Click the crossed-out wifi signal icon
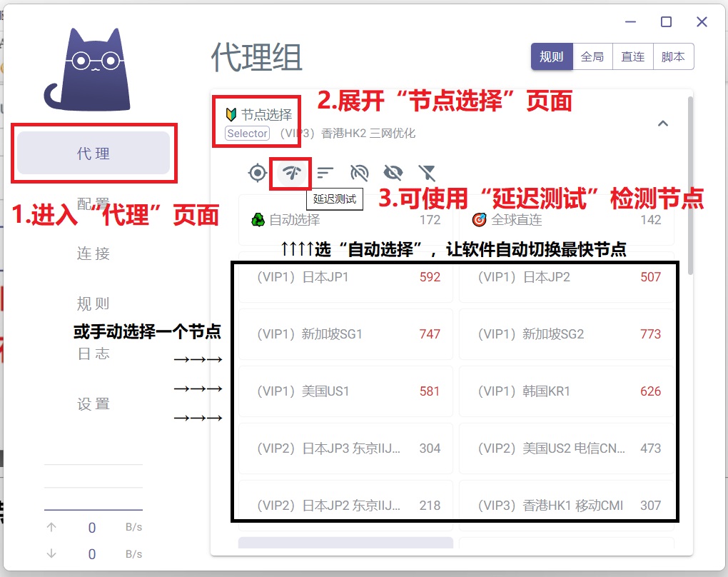728x577 pixels. point(359,172)
